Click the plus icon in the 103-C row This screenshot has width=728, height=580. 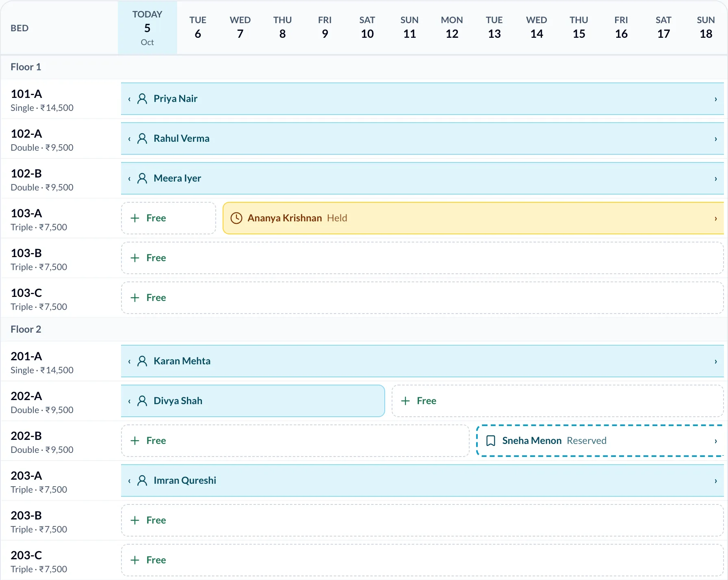point(135,298)
